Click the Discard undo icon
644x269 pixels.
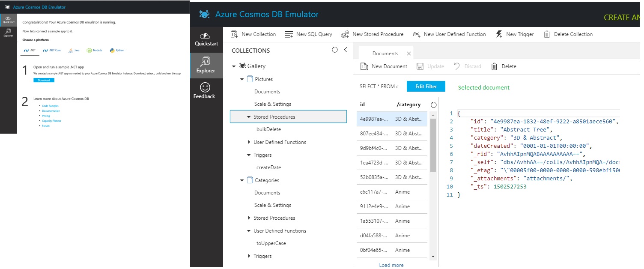click(457, 66)
